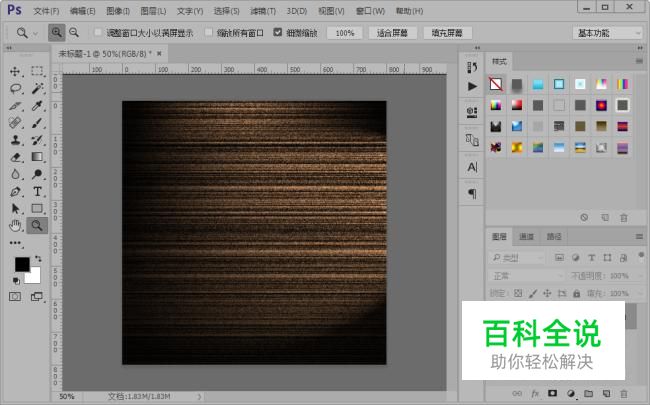Screen dimensions: 650x405
Task: Choose Zoom In mode in options bar
Action: 56,32
